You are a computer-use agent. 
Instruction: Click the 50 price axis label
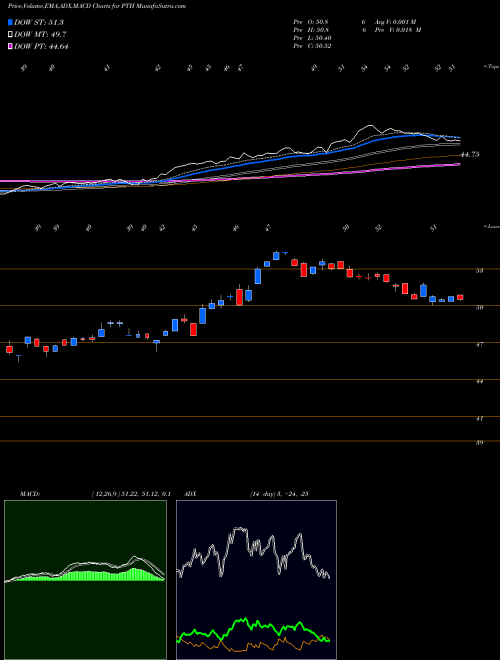coord(480,307)
